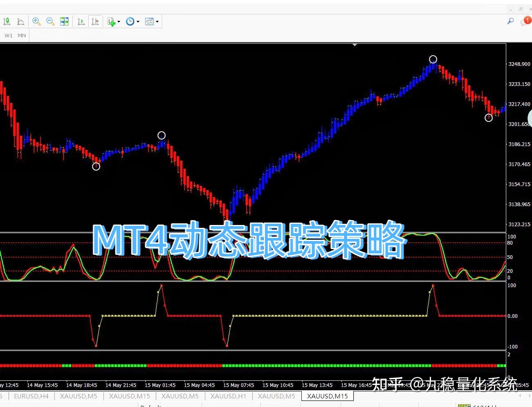532x407 pixels.
Task: Expand the Periods clock dropdown
Action: tap(138, 21)
